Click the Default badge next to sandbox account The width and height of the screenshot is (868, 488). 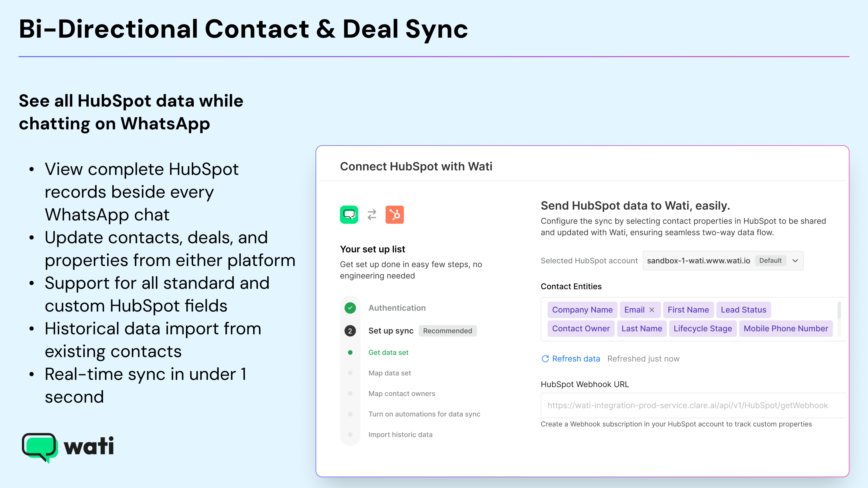point(771,260)
